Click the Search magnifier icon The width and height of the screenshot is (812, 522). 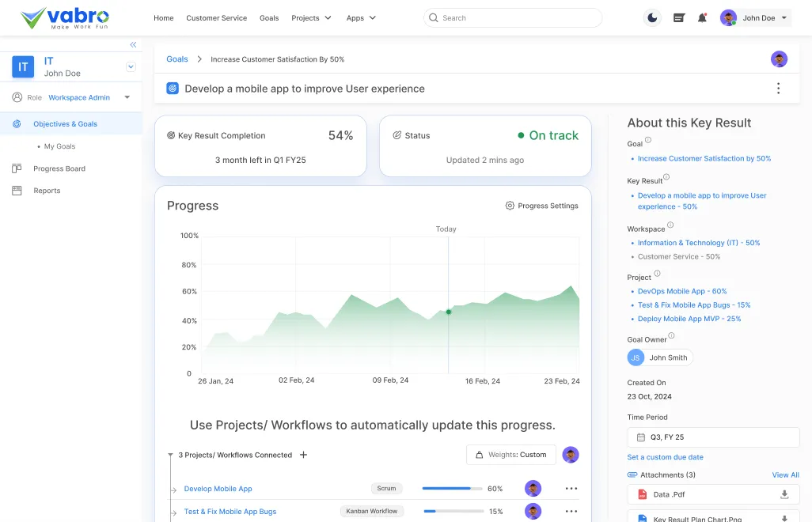pyautogui.click(x=433, y=17)
